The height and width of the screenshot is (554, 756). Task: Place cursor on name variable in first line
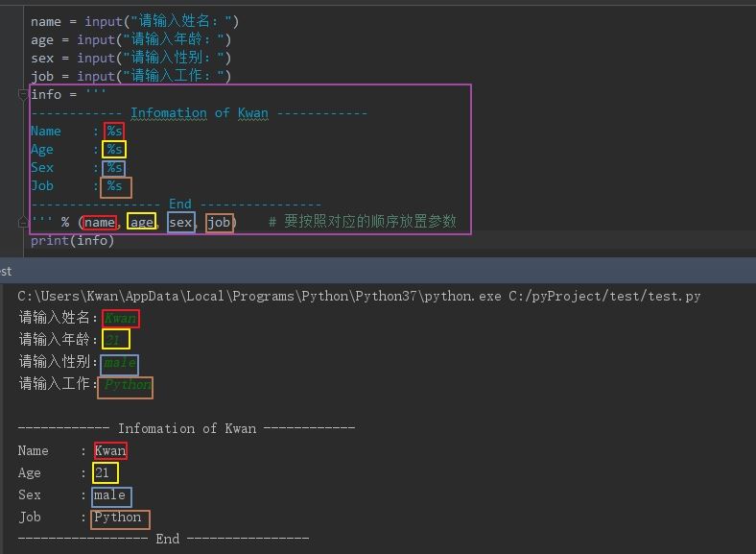coord(46,22)
